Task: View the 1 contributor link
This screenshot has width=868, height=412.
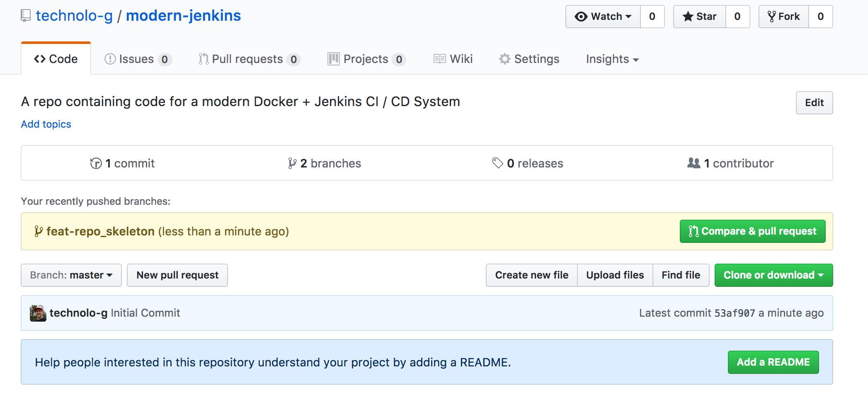Action: coord(730,163)
